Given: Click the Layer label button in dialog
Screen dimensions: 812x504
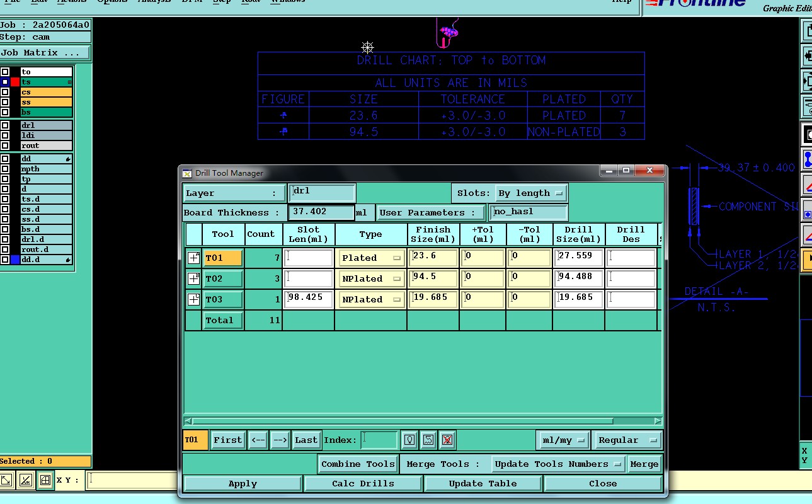Looking at the screenshot, I should pos(234,193).
